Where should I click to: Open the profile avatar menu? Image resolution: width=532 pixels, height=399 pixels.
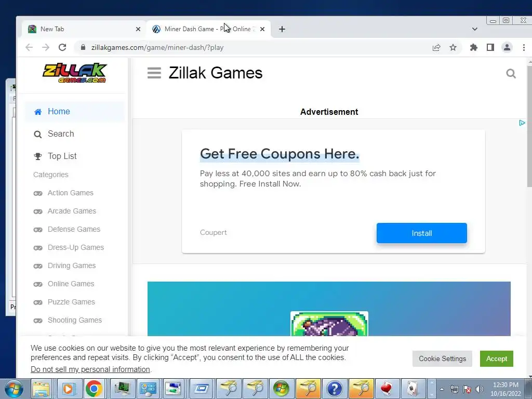click(x=507, y=47)
